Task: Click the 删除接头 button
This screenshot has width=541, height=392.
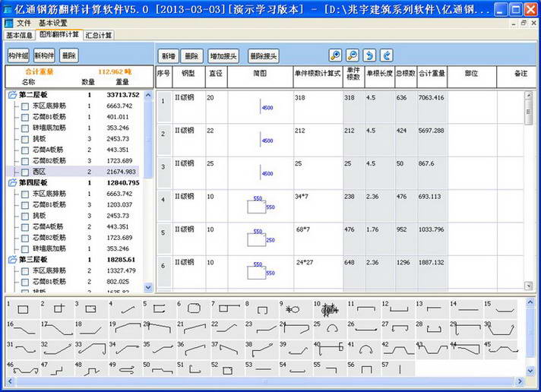Action: click(264, 56)
